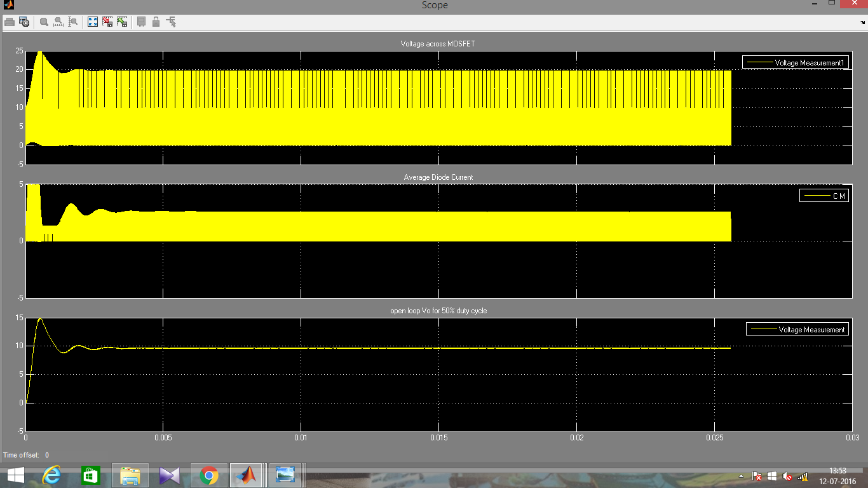Open the volume control in the tray

coord(787,477)
